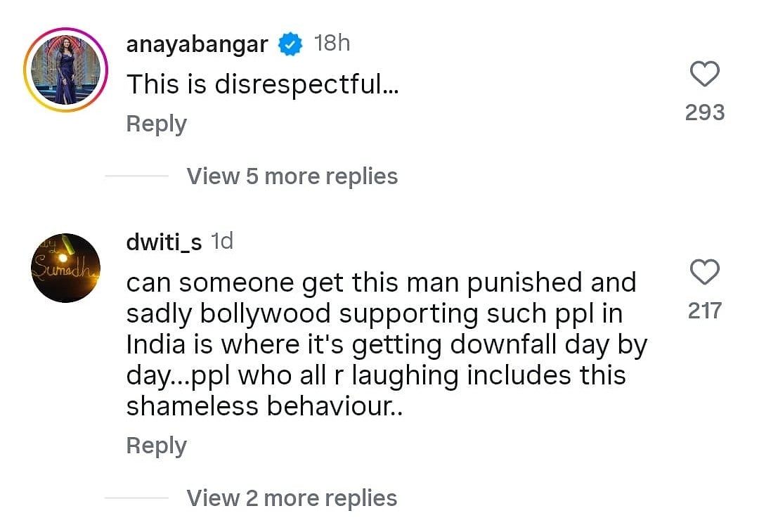Click the line beside View 5 more replies

pos(136,176)
